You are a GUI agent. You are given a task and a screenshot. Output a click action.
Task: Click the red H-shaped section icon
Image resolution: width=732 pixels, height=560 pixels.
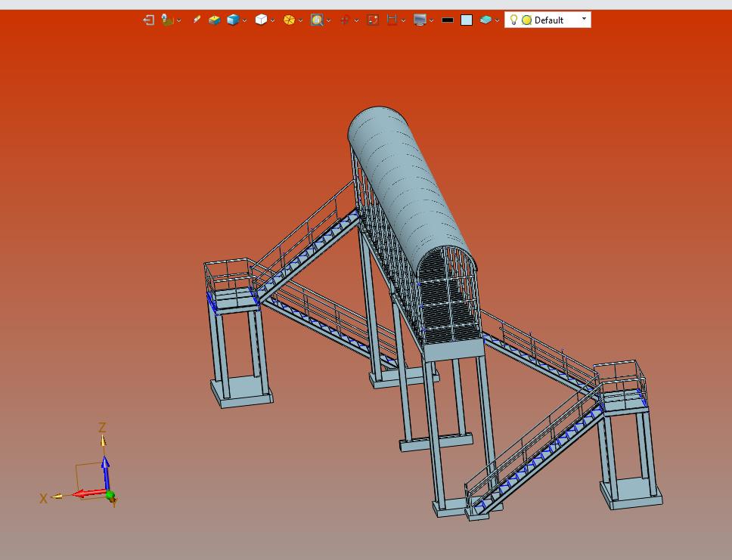[392, 20]
